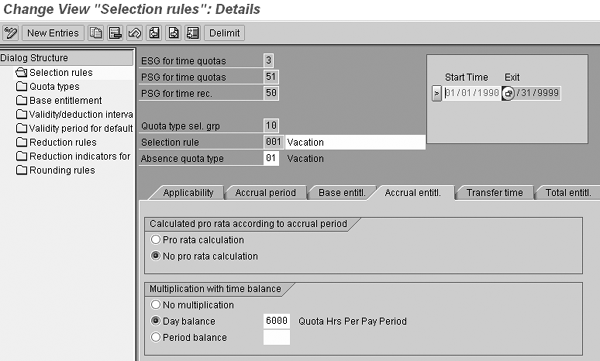Choose the No multiplication option

[155, 305]
